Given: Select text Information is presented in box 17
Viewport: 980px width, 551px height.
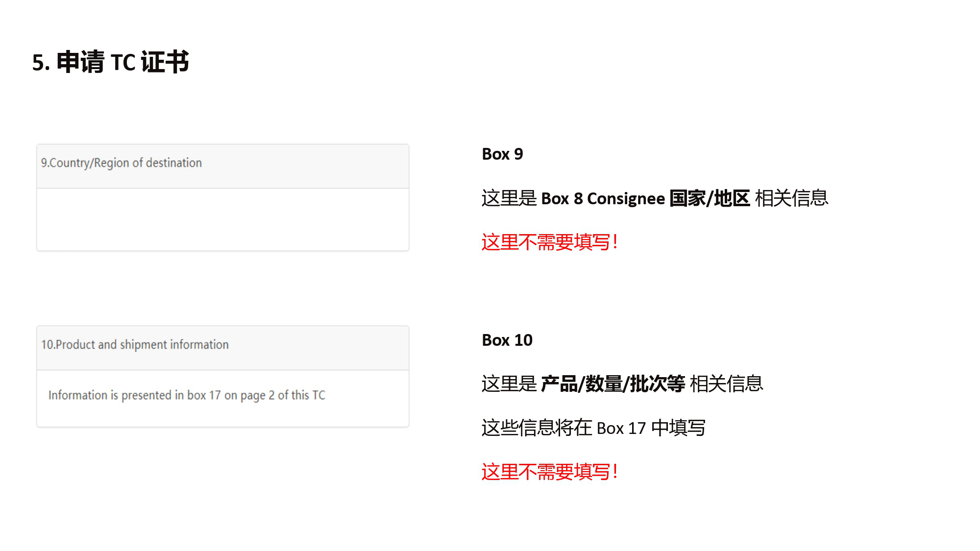Looking at the screenshot, I should tap(135, 395).
